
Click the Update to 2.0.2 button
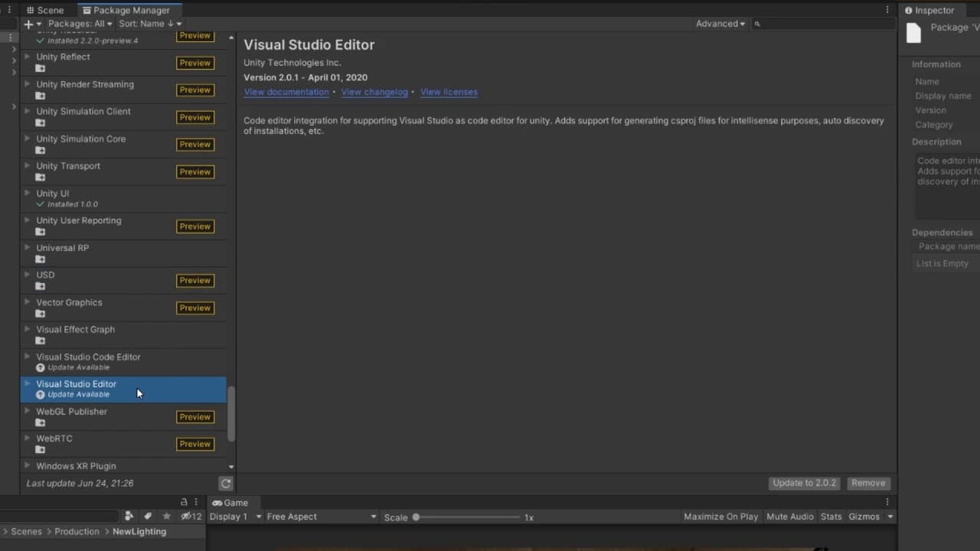(x=805, y=483)
